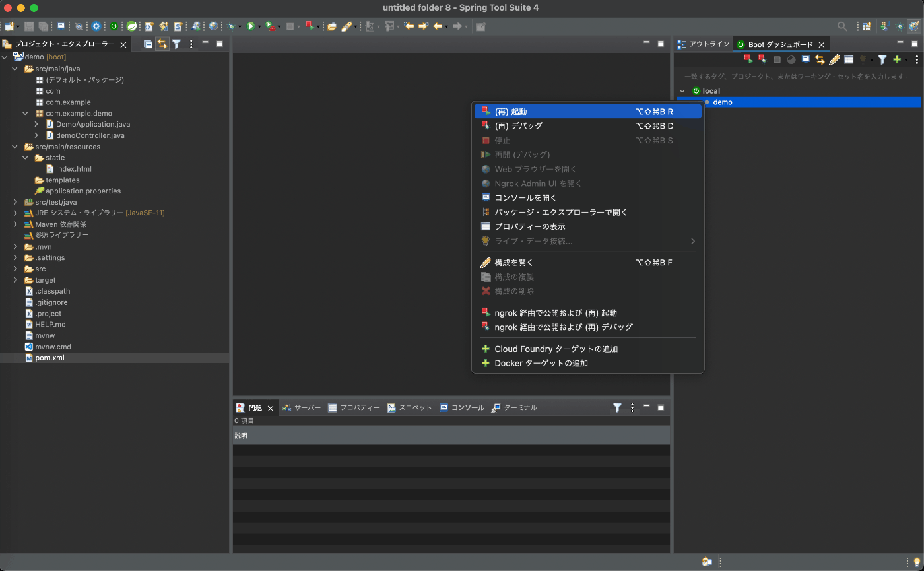
Task: Click the start/restart icon in Boot Dashboard toolbar
Action: pyautogui.click(x=748, y=59)
